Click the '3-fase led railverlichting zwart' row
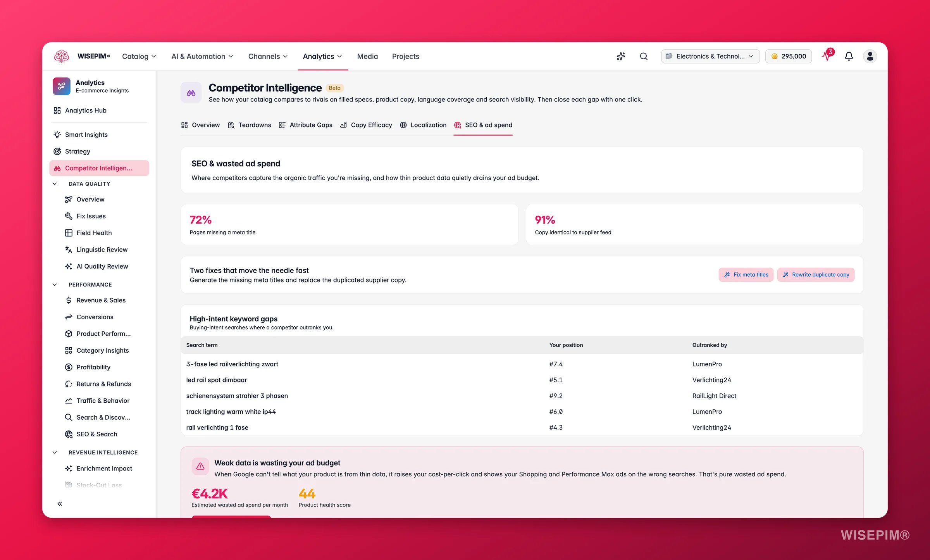Viewport: 930px width, 560px height. [522, 364]
